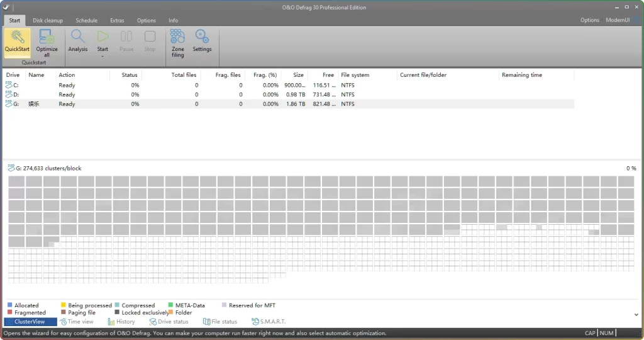Select the D: drive icon

9,94
